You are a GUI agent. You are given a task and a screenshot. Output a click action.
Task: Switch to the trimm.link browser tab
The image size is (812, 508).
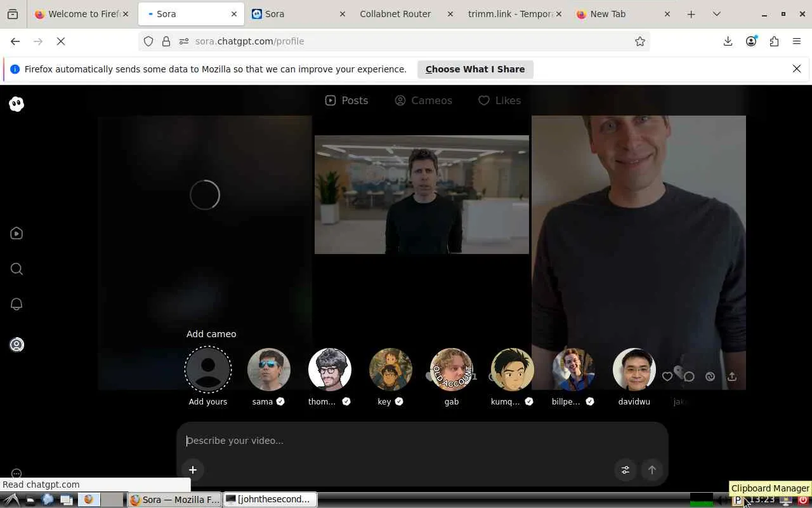point(514,14)
